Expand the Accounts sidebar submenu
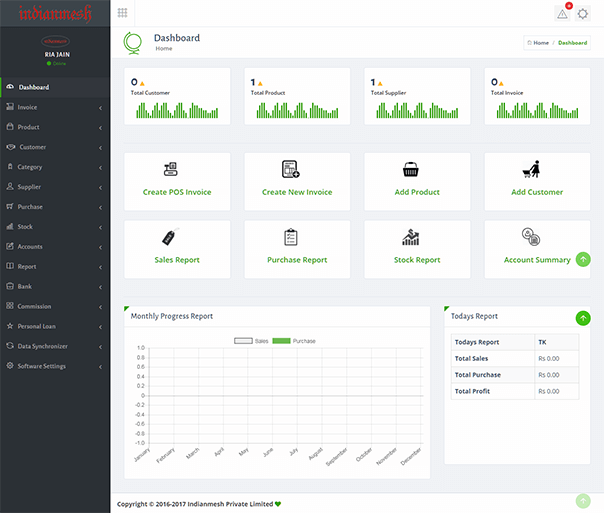Viewport: 604px width, 513px height. coord(55,246)
